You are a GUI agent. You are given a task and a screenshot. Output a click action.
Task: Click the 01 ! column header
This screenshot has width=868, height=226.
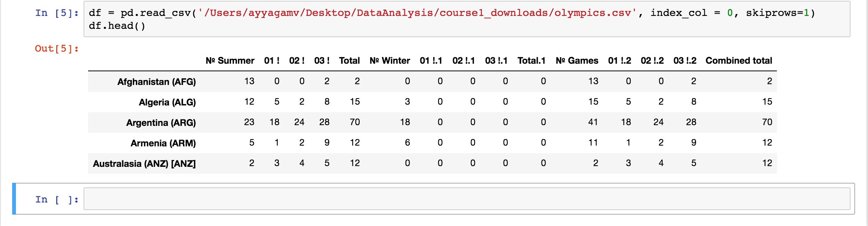271,61
